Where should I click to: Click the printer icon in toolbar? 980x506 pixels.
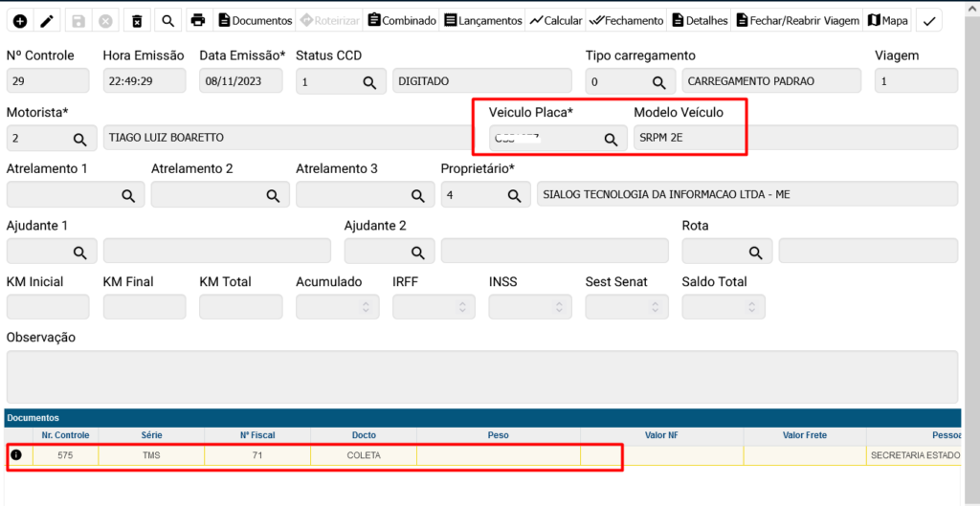[197, 20]
